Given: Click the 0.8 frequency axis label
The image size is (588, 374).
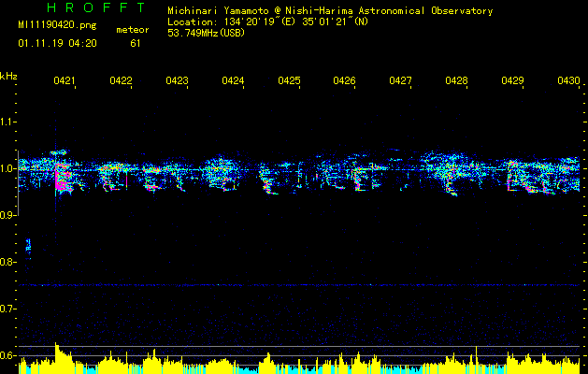Looking at the screenshot, I should tap(8, 263).
